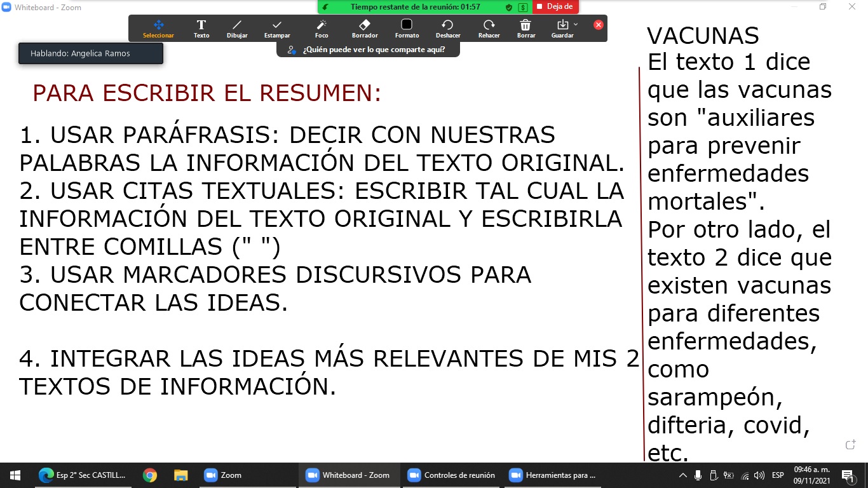Viewport: 868px width, 488px height.
Task: Undo last action with Deshacer
Action: pos(448,28)
